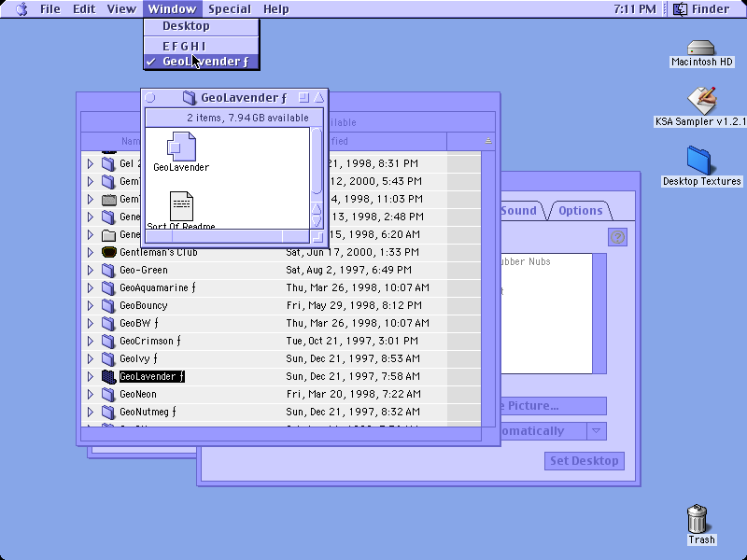This screenshot has height=560, width=747.
Task: Click the help question mark icon in the background window
Action: [617, 237]
